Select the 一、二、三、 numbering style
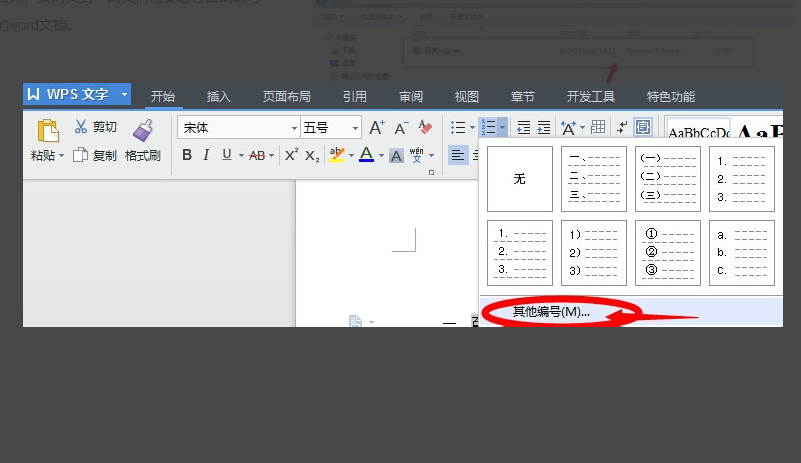This screenshot has width=801, height=463. click(594, 179)
